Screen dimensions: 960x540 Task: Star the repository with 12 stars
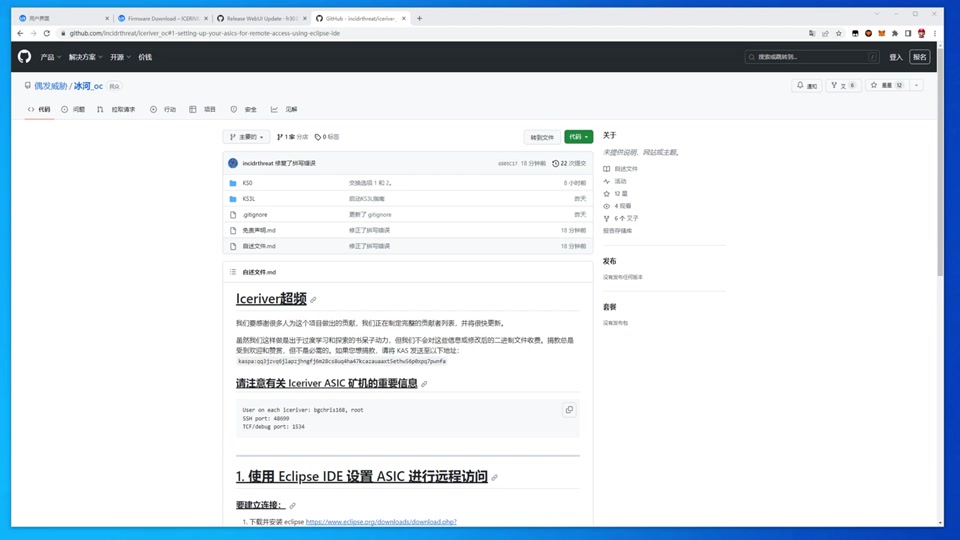[x=887, y=86]
